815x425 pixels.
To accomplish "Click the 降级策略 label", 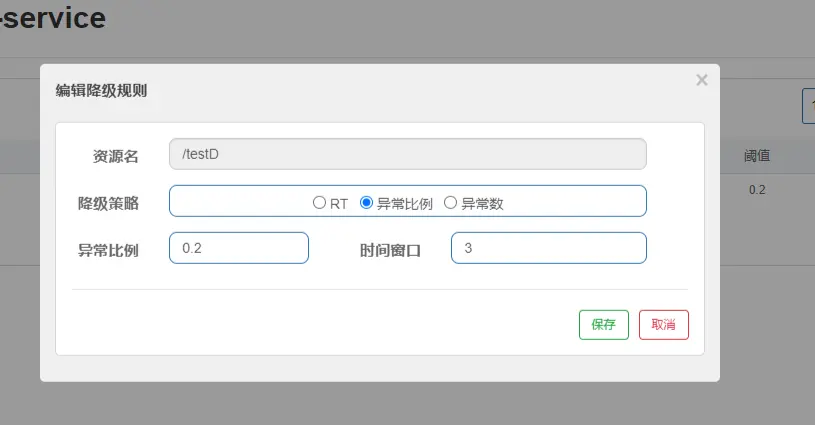I will coord(108,203).
